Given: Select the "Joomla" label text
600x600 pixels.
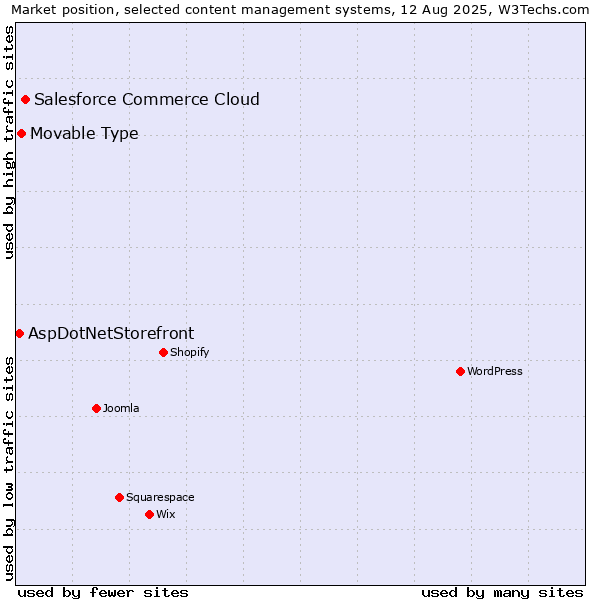Looking at the screenshot, I should click(121, 408).
